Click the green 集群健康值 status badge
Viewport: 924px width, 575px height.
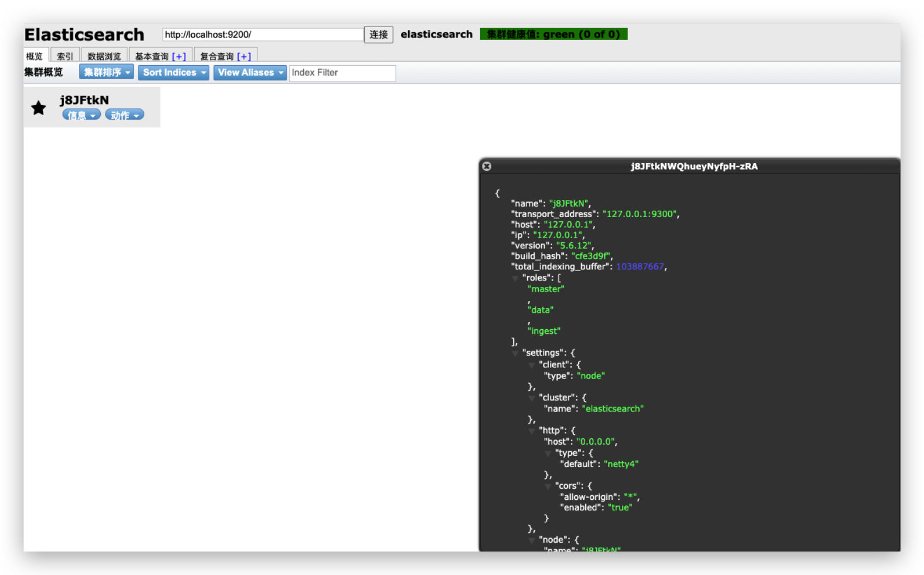pyautogui.click(x=553, y=34)
